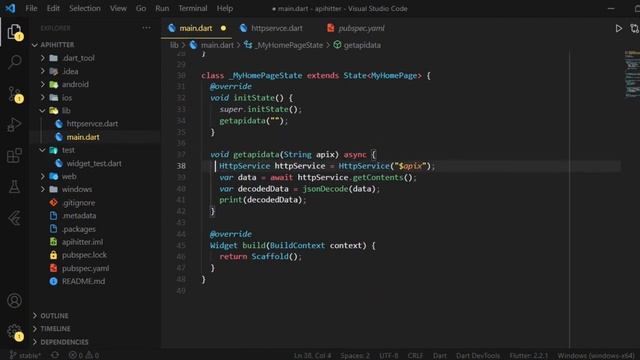Open the pubspec.lock file
The width and height of the screenshot is (640, 360).
[84, 255]
